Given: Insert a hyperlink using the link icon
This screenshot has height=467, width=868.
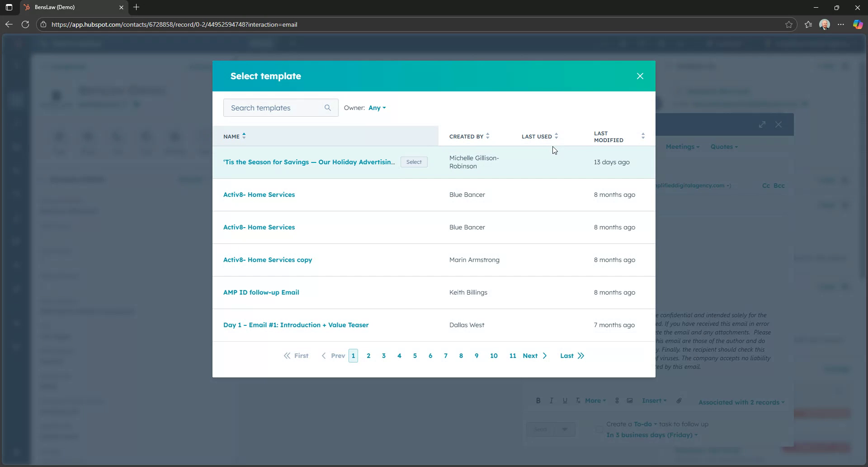Looking at the screenshot, I should coord(617,400).
